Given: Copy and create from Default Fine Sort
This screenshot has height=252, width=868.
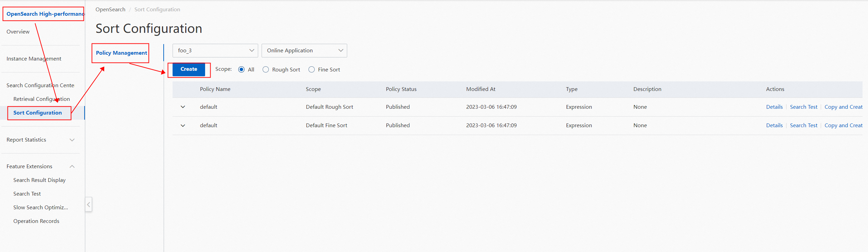Looking at the screenshot, I should click(843, 125).
